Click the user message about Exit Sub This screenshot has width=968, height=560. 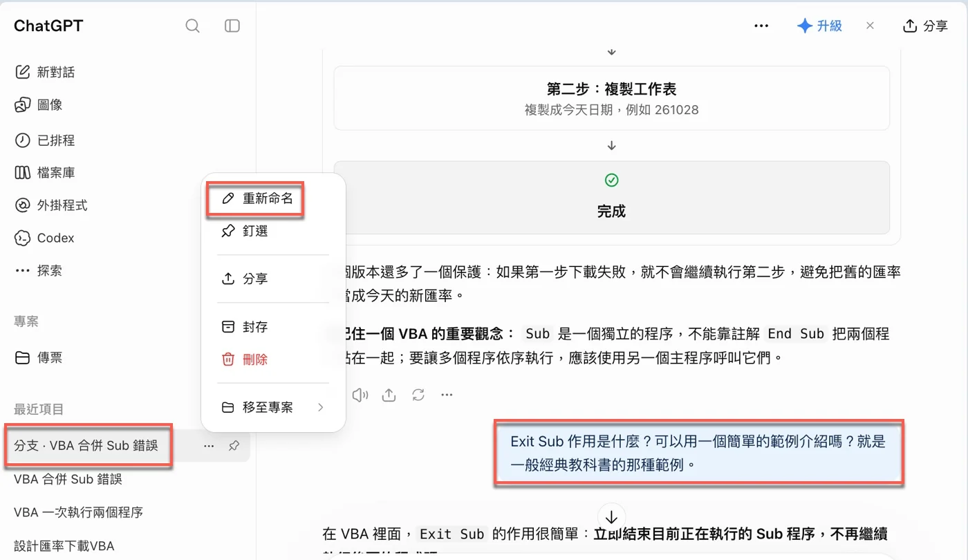(x=698, y=453)
